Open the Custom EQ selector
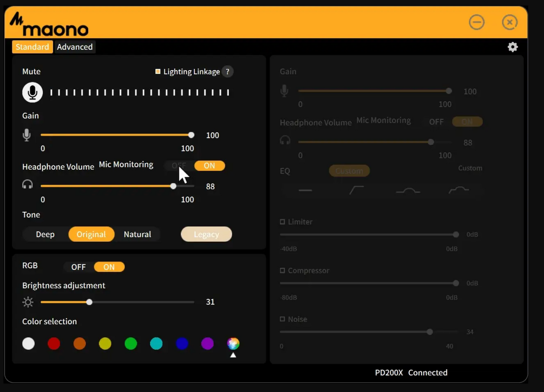This screenshot has height=392, width=544. tap(349, 171)
